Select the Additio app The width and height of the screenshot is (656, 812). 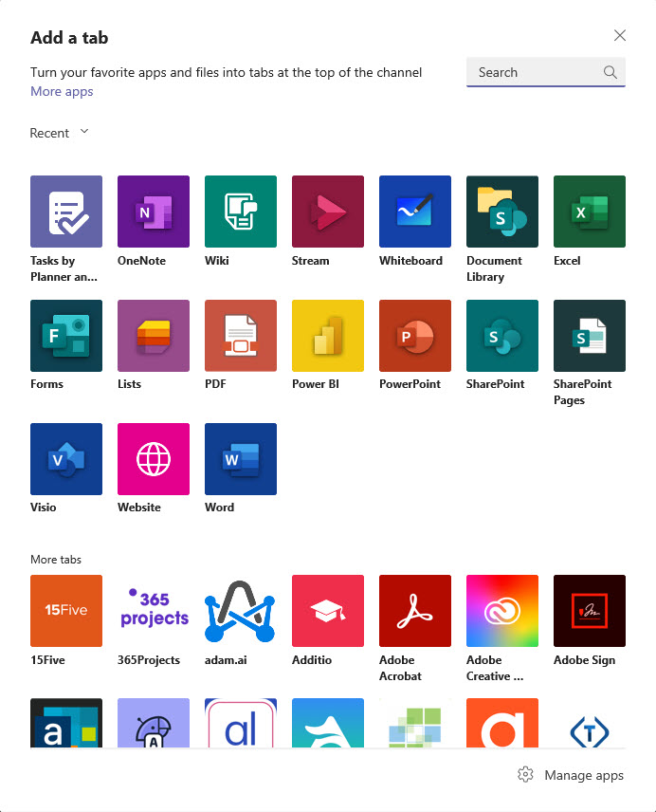pyautogui.click(x=327, y=611)
